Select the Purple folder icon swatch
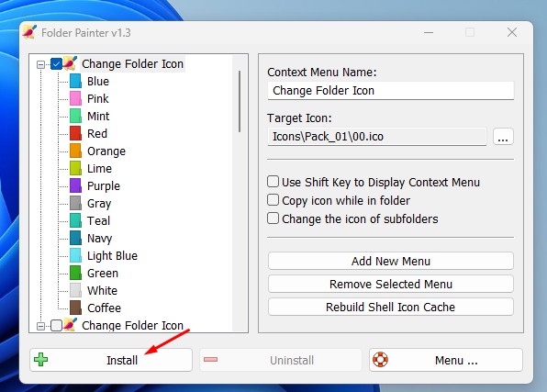Screen dimensions: 547x392 [x=75, y=185]
